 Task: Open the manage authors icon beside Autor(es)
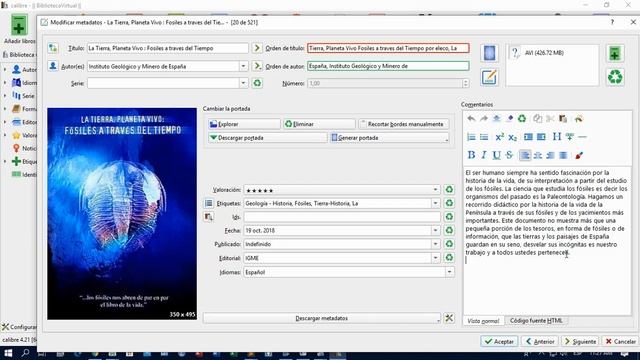(x=53, y=66)
